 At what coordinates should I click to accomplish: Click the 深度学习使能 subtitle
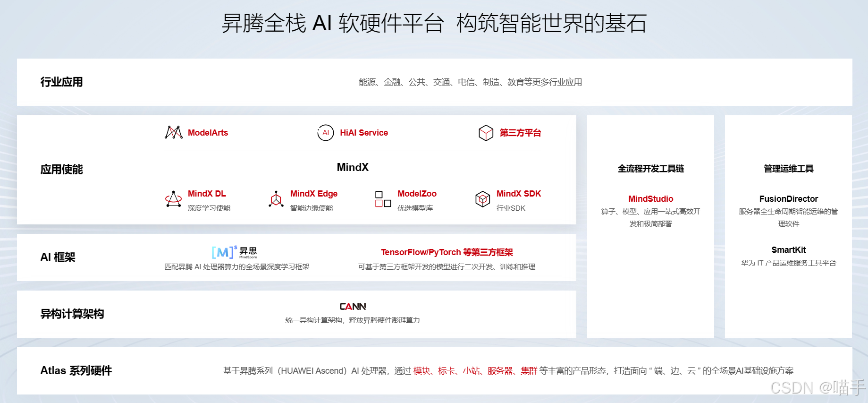tap(209, 208)
